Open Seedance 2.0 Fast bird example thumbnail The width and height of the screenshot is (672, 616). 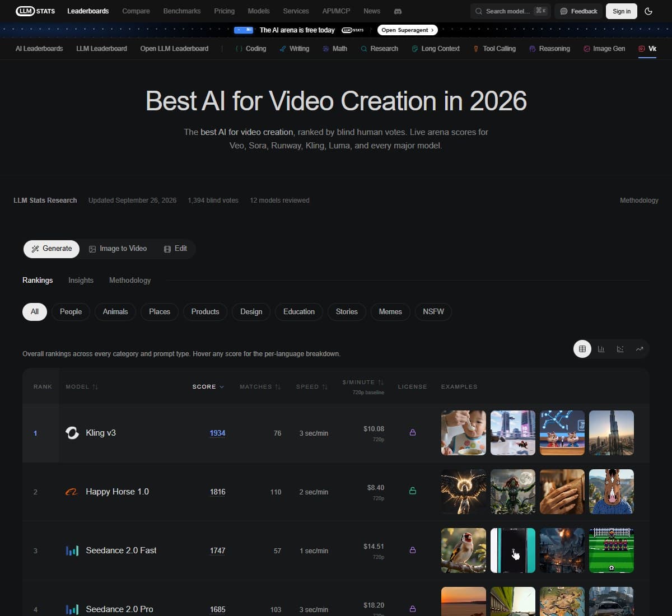(x=464, y=550)
